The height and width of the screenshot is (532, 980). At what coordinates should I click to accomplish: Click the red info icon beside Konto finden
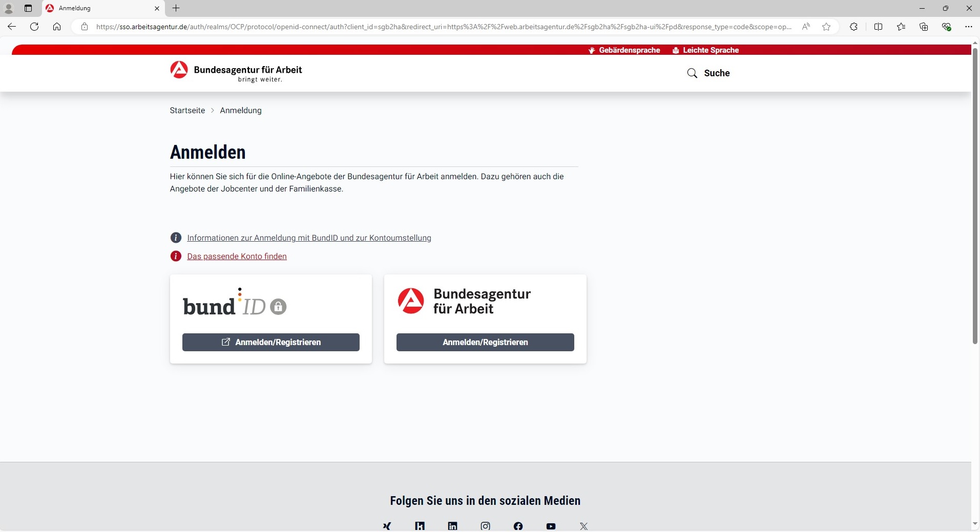click(x=176, y=256)
